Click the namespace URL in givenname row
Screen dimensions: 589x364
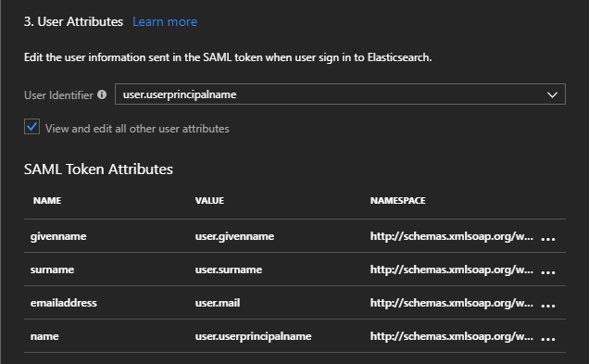pos(452,236)
